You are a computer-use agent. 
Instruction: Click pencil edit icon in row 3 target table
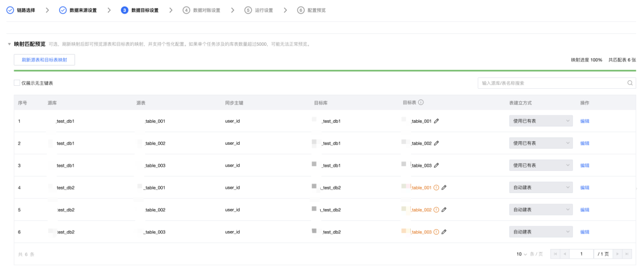[x=436, y=166]
